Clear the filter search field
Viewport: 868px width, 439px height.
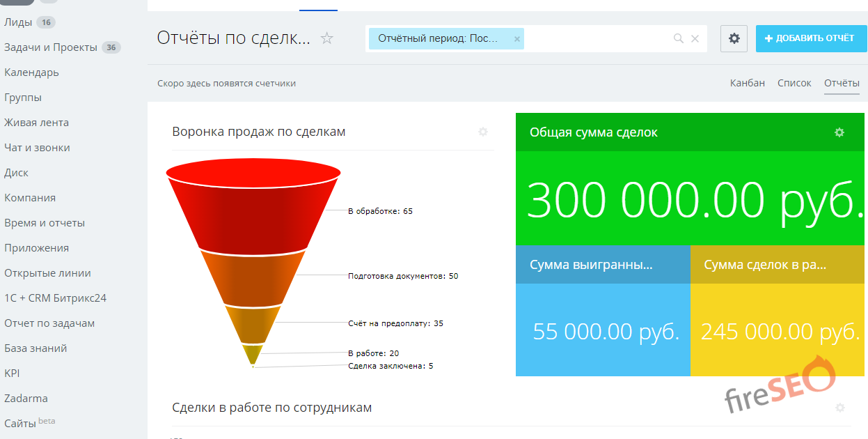[695, 39]
